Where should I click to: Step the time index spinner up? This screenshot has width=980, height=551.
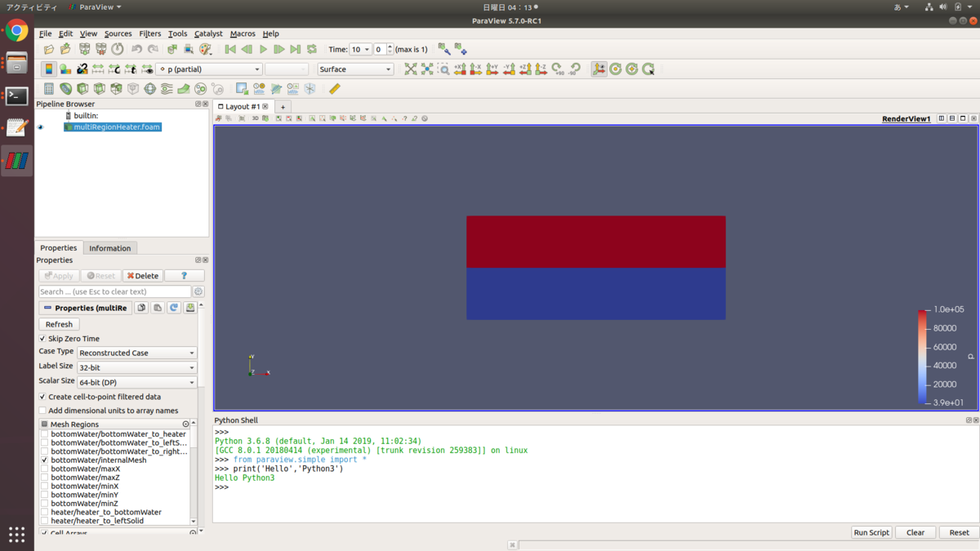tap(390, 47)
